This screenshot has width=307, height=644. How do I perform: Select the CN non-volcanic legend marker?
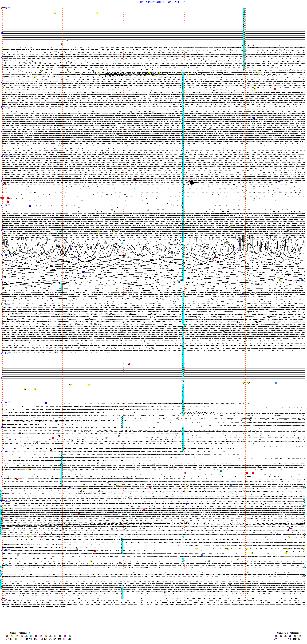280,636
